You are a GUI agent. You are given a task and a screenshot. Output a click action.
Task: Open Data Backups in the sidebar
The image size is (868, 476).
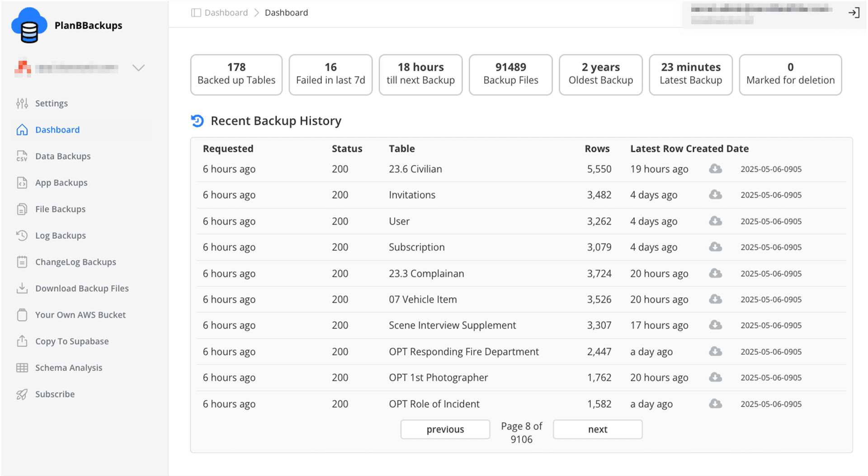pyautogui.click(x=63, y=156)
